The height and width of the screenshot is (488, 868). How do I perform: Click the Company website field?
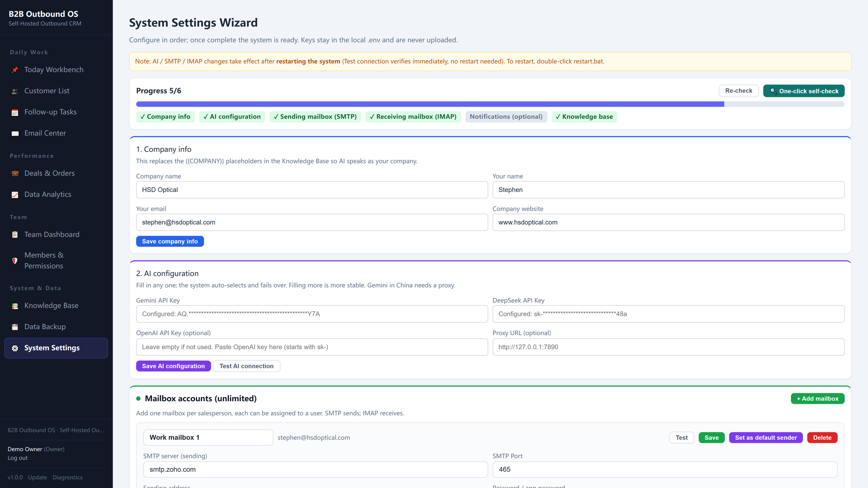click(668, 222)
